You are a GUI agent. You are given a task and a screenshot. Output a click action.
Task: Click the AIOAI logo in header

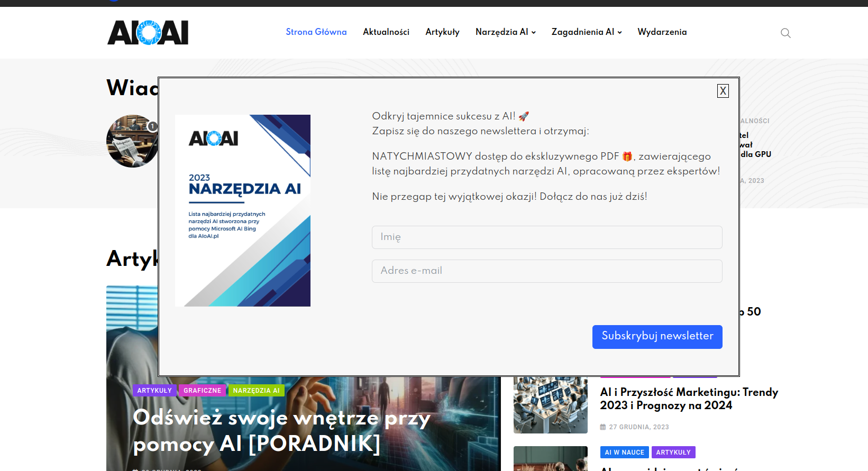click(148, 33)
